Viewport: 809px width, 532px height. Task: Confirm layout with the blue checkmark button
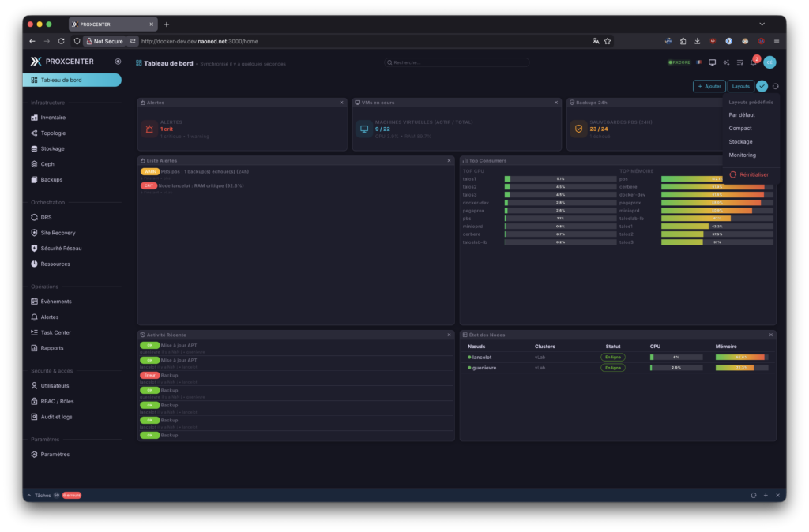762,86
